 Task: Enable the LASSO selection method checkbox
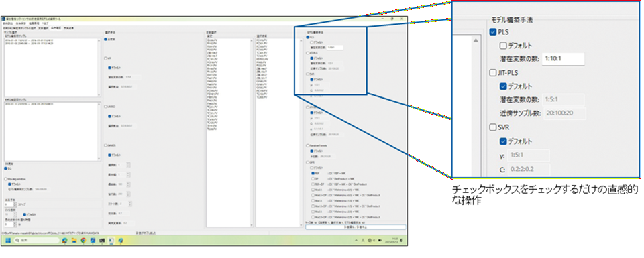106,106
